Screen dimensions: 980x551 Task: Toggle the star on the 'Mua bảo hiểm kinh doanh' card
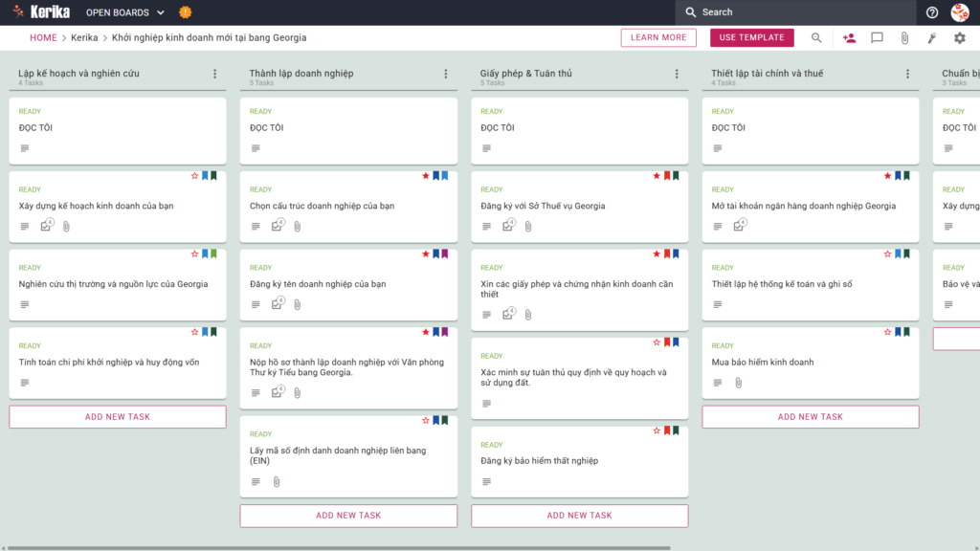pyautogui.click(x=887, y=332)
